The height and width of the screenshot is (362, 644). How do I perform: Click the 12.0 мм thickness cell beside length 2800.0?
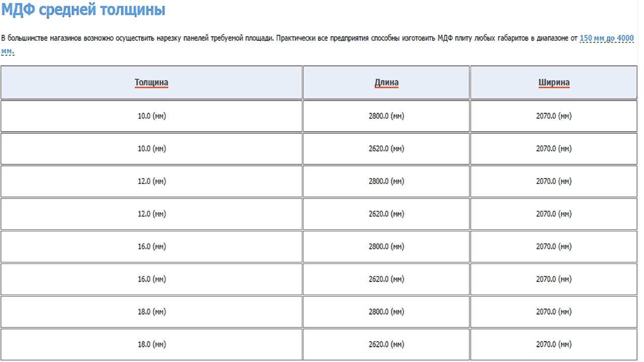coord(151,182)
